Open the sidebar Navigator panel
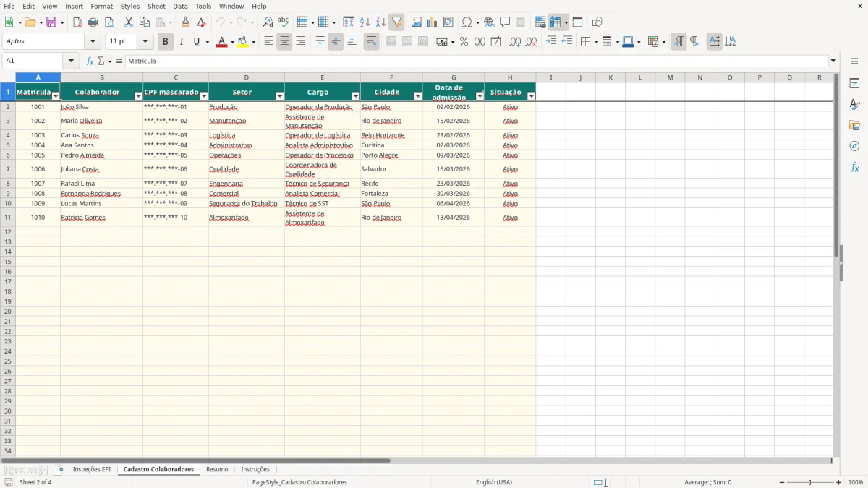The image size is (868, 488). (854, 146)
